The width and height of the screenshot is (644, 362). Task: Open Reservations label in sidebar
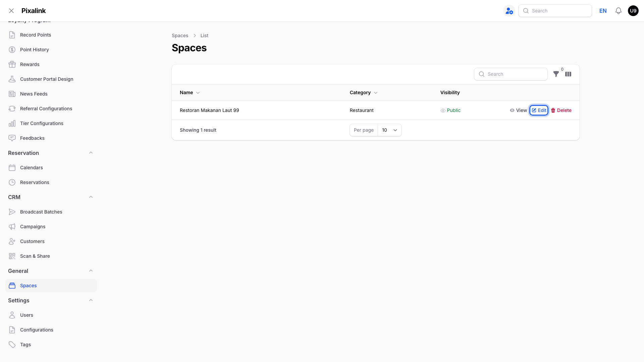point(35,182)
